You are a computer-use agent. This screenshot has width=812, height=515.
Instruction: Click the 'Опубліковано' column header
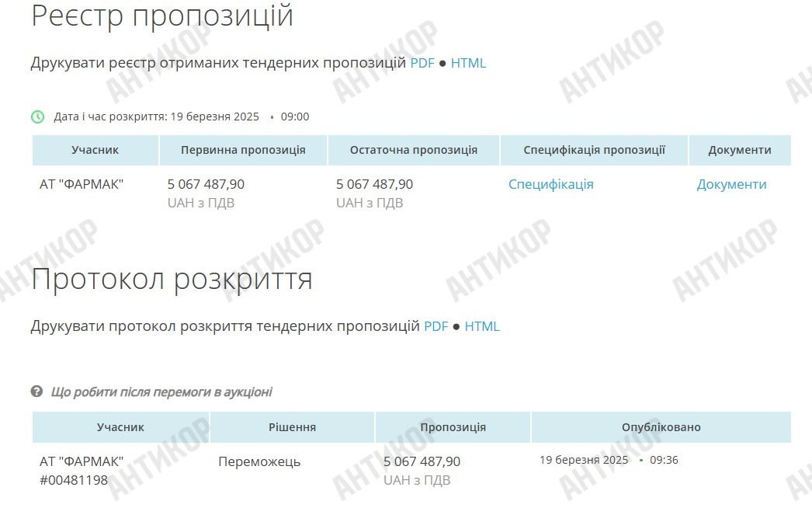pos(661,427)
